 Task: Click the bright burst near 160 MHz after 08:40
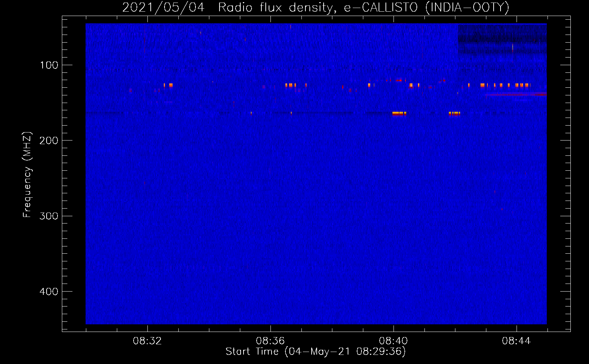pos(399,114)
